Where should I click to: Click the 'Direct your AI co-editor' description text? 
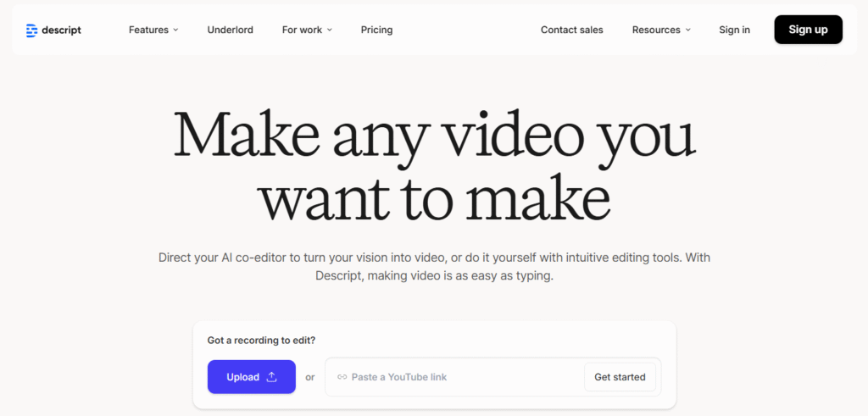[435, 267]
